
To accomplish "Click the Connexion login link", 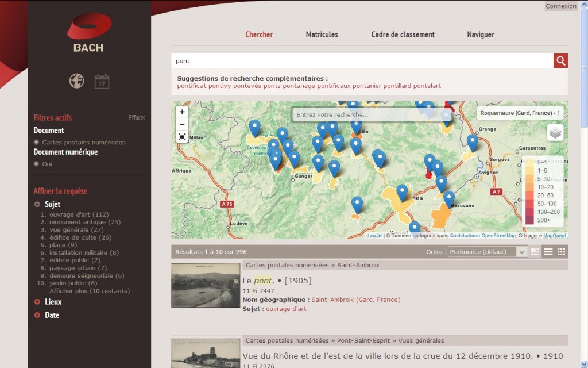I will (560, 6).
